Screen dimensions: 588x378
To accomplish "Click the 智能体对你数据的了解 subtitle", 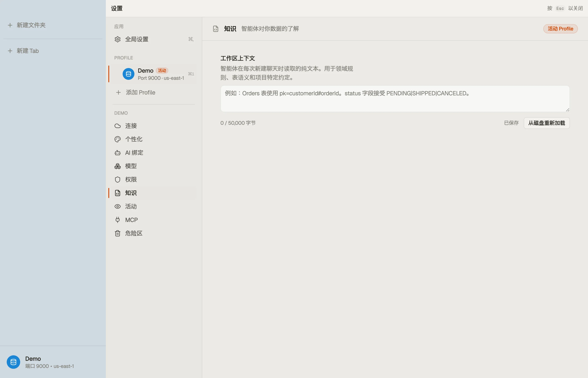I will tap(270, 29).
